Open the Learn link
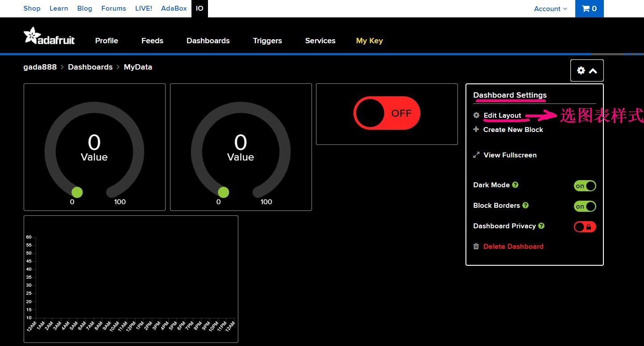This screenshot has width=644, height=346. point(59,8)
